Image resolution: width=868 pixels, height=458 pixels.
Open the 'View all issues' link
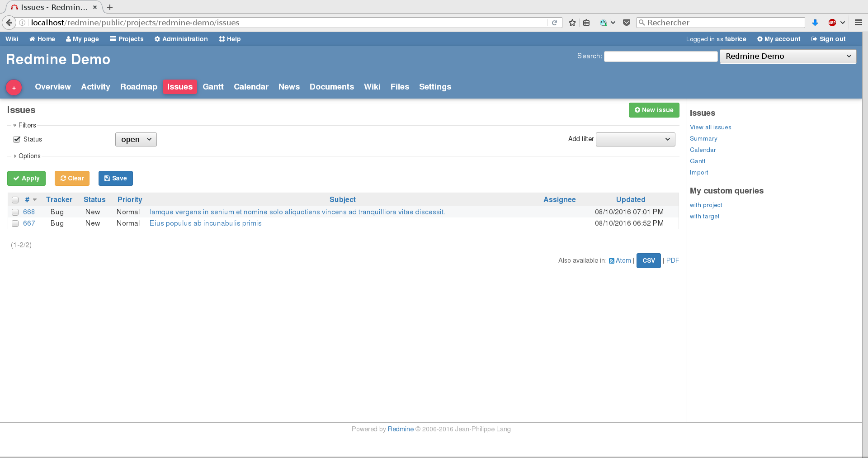tap(710, 127)
